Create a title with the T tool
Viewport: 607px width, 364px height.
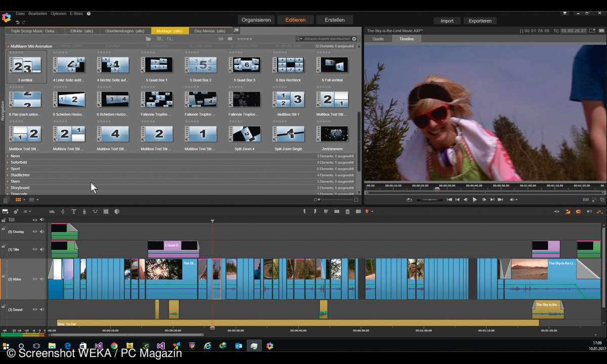point(73,211)
